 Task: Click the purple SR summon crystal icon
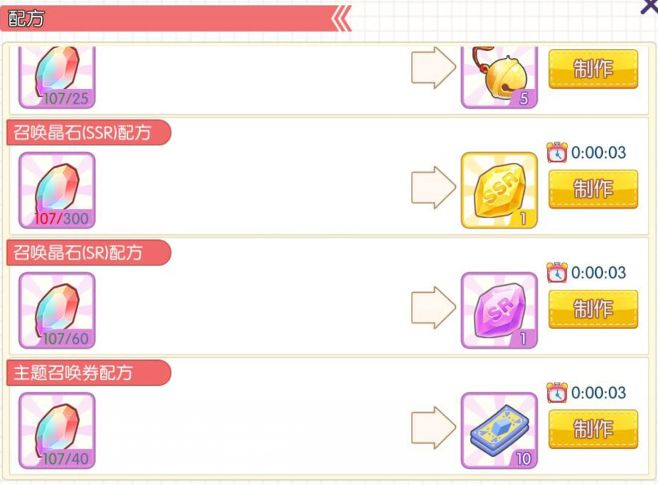click(498, 309)
